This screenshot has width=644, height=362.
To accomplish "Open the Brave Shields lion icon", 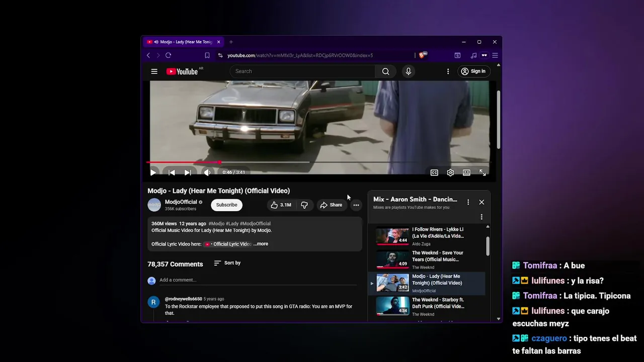I will coord(423,55).
